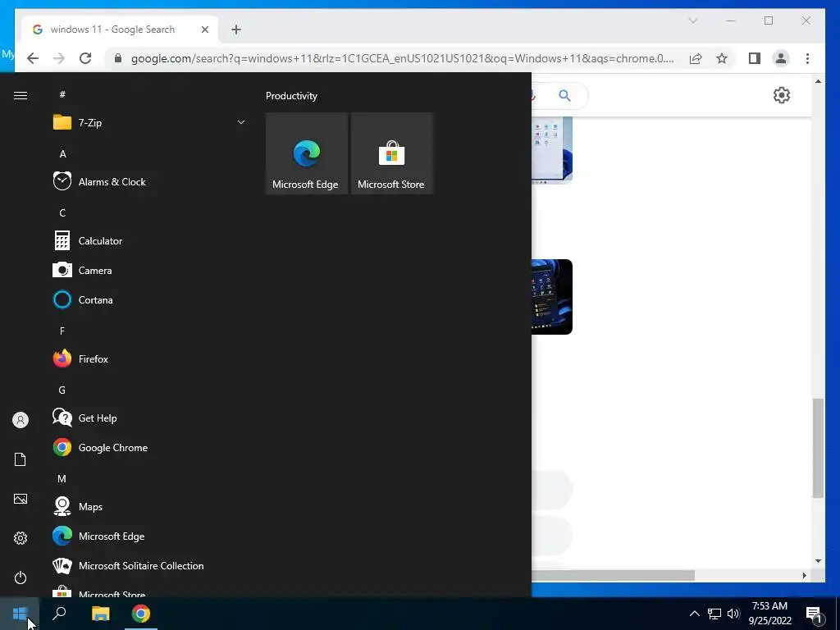The height and width of the screenshot is (630, 840).
Task: Open Chrome tab search chevron
Action: pos(692,21)
